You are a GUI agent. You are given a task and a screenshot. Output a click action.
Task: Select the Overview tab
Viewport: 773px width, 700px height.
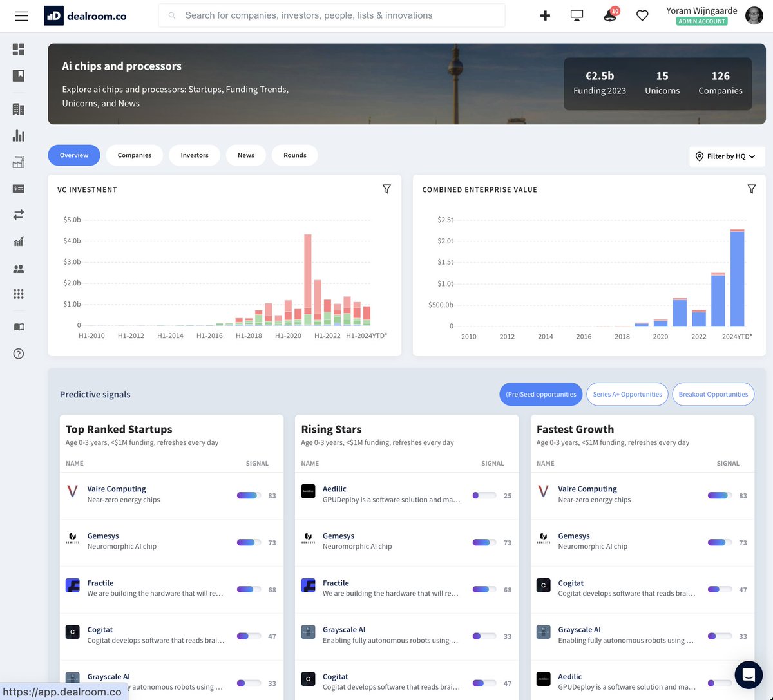tap(74, 155)
